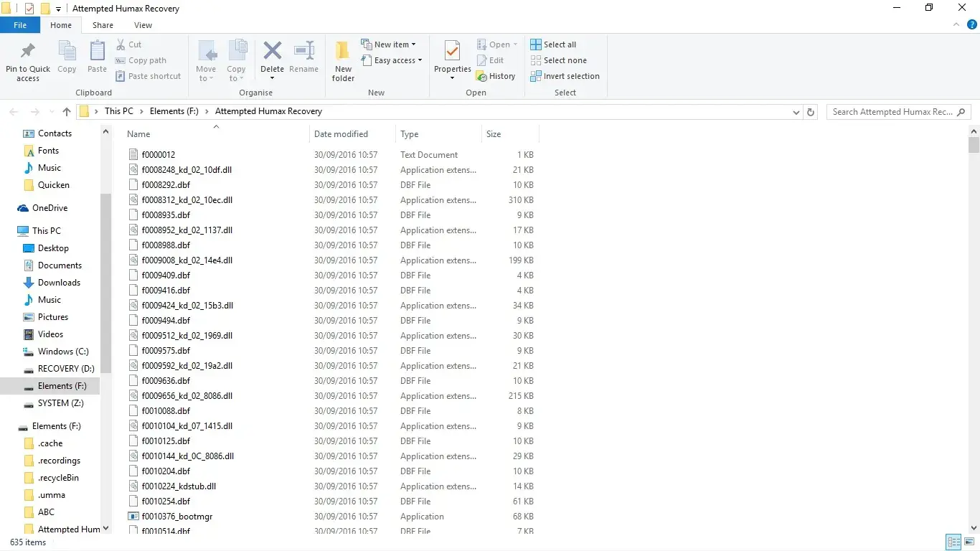Sort files by the Date modified column

[x=341, y=134]
